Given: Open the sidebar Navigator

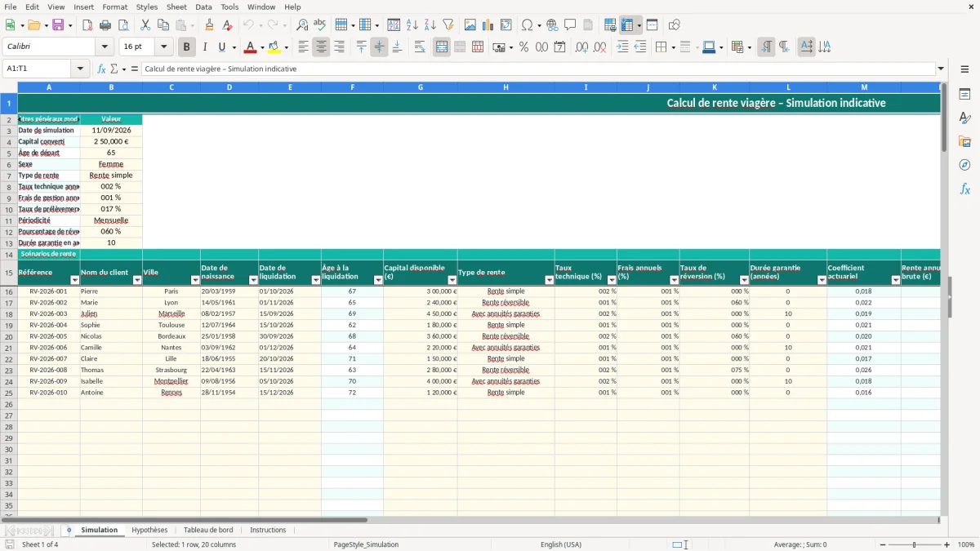Looking at the screenshot, I should pos(964,165).
